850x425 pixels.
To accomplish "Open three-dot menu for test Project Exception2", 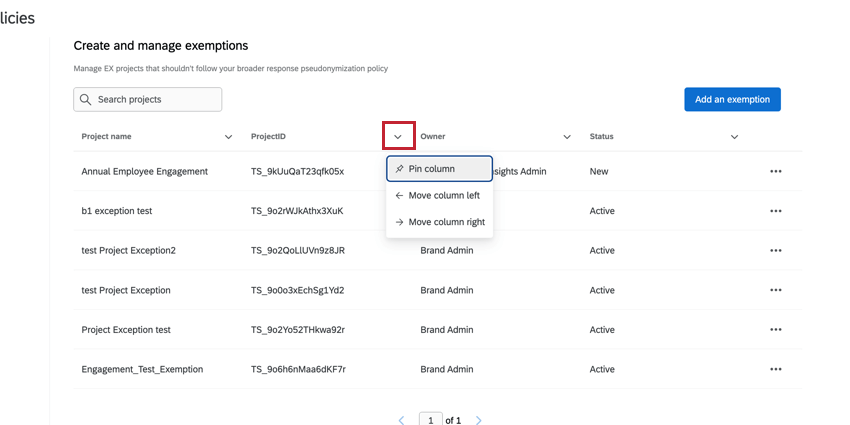I will coord(775,250).
